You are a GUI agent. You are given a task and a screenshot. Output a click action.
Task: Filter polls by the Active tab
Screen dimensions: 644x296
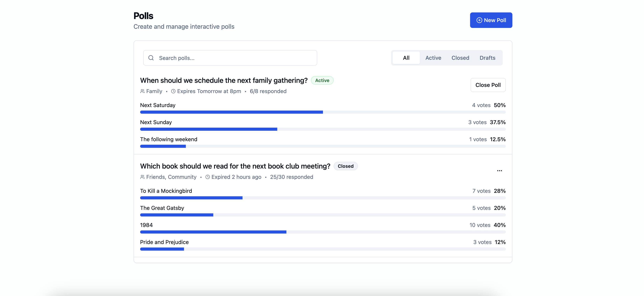point(433,58)
